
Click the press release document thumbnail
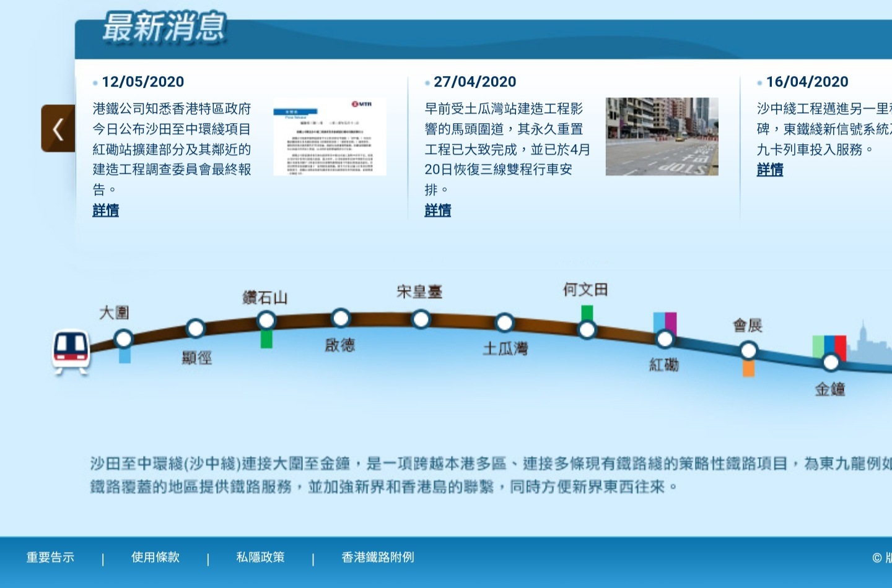click(x=330, y=136)
